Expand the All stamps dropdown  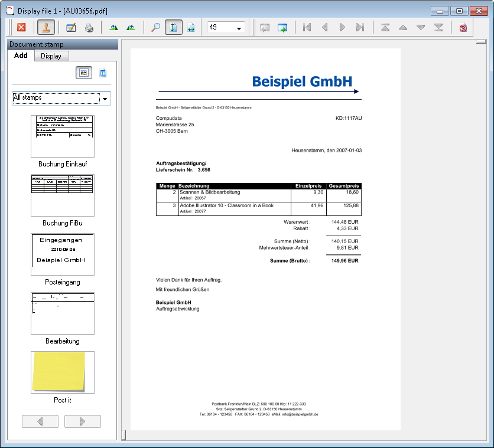point(105,99)
